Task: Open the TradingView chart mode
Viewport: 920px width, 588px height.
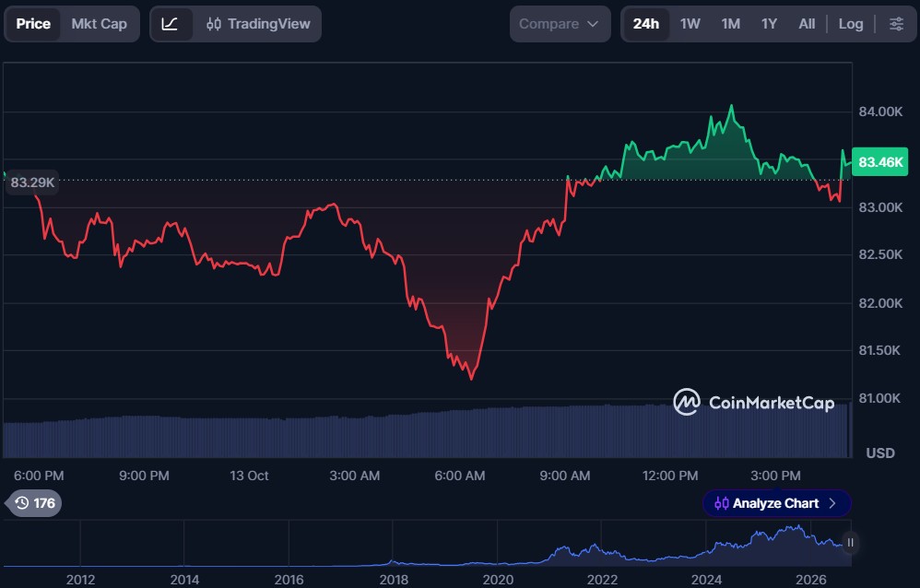Action: pyautogui.click(x=258, y=24)
